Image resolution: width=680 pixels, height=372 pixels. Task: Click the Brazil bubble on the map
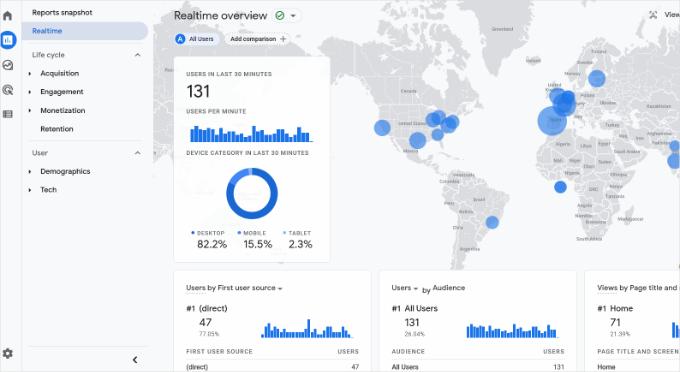click(492, 222)
